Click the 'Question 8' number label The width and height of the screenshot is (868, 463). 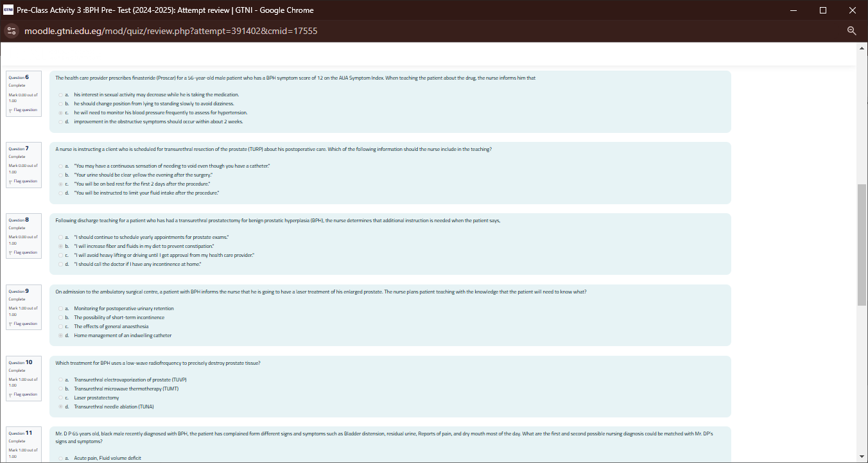pos(19,219)
